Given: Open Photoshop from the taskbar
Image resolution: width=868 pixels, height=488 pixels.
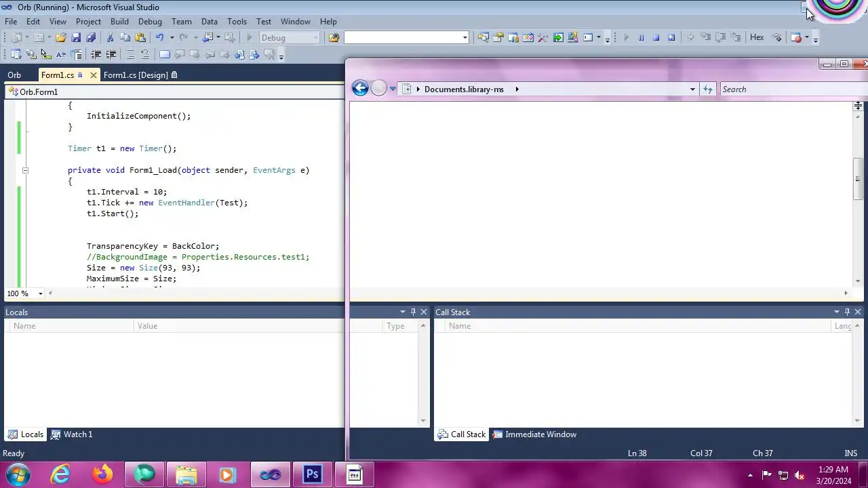Looking at the screenshot, I should [x=313, y=474].
